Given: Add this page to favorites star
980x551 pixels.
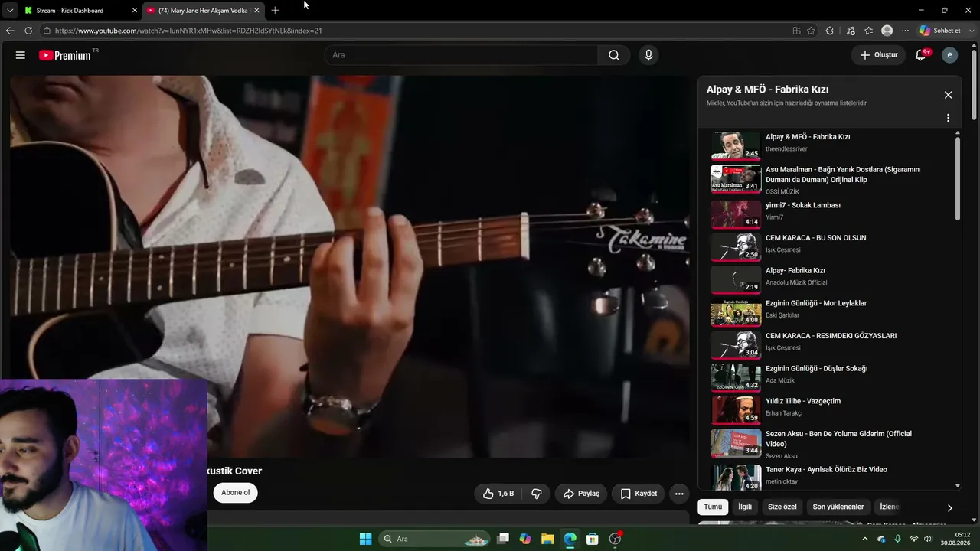Looking at the screenshot, I should (811, 31).
